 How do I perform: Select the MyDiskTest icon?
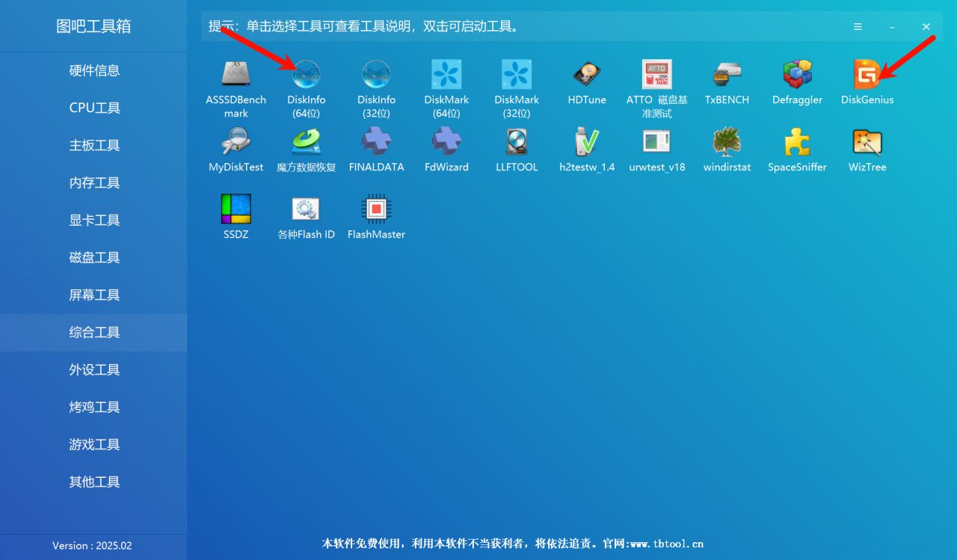(236, 142)
